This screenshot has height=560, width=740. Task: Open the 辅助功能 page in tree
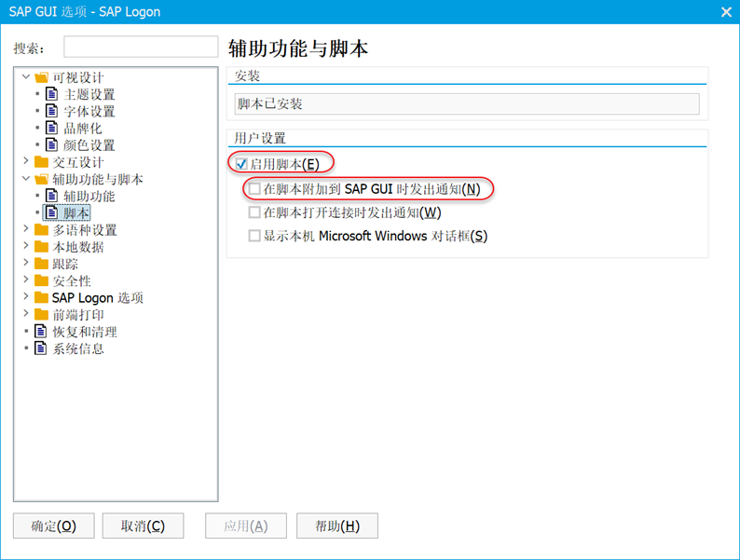pos(89,196)
